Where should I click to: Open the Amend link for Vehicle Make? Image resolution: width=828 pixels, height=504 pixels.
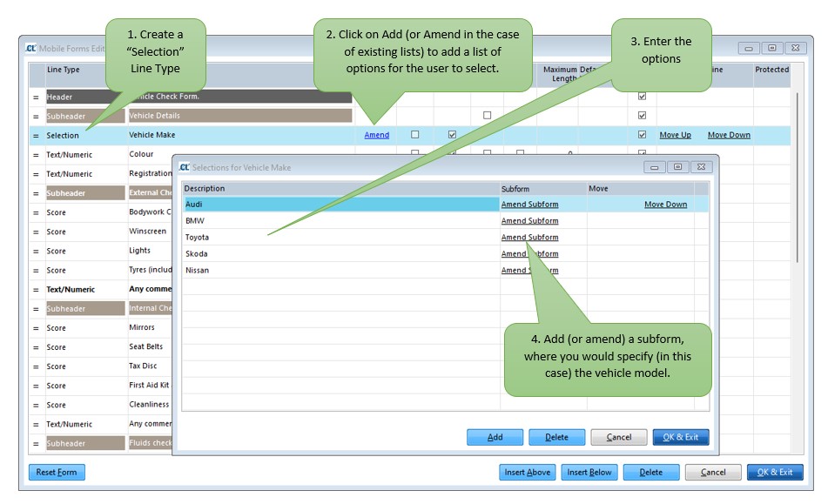pos(376,135)
